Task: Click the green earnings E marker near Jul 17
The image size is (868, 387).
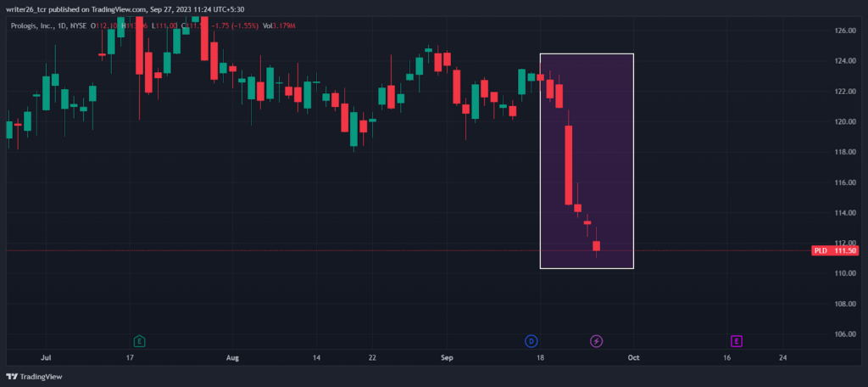Action: click(140, 340)
